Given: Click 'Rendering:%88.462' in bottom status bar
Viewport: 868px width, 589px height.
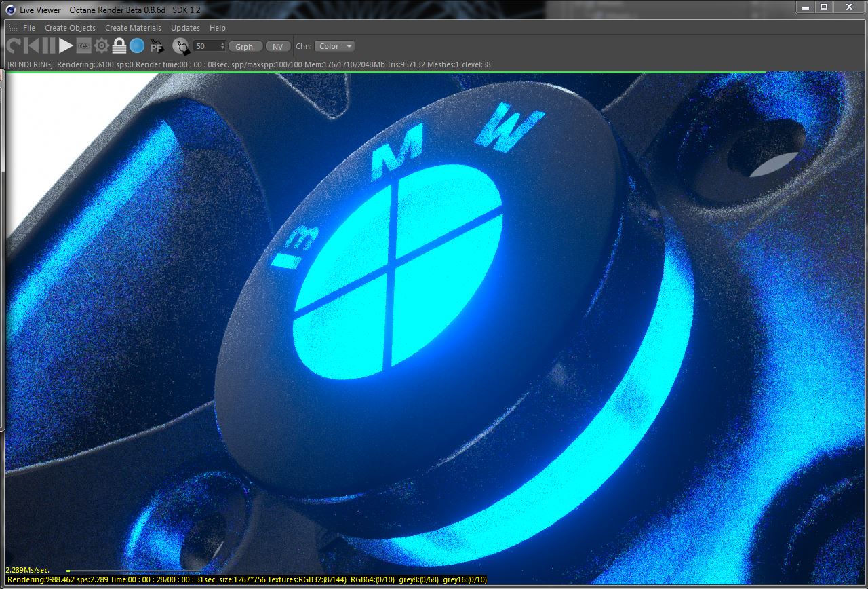Looking at the screenshot, I should pyautogui.click(x=41, y=579).
